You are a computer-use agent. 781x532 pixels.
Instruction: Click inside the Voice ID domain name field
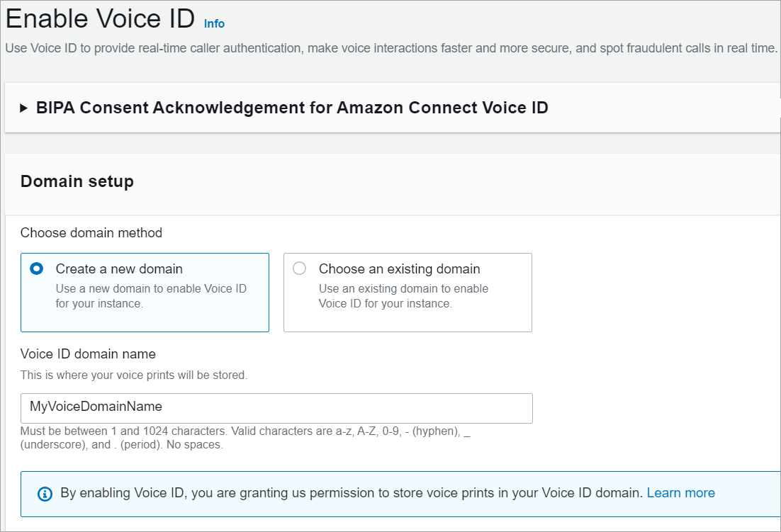[x=276, y=408]
